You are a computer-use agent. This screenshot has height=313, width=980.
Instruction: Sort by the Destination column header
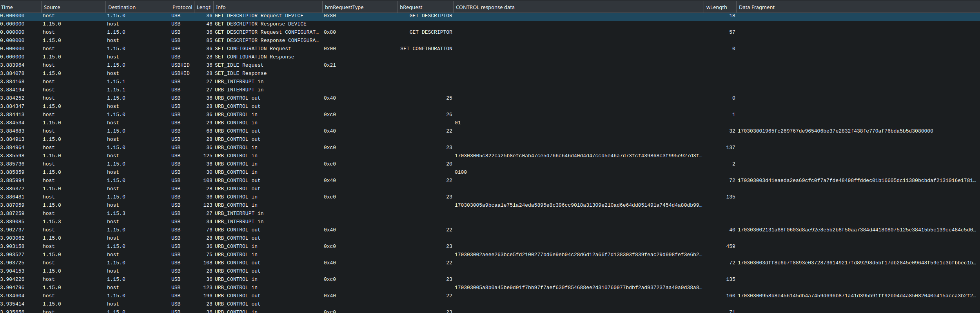pos(138,7)
